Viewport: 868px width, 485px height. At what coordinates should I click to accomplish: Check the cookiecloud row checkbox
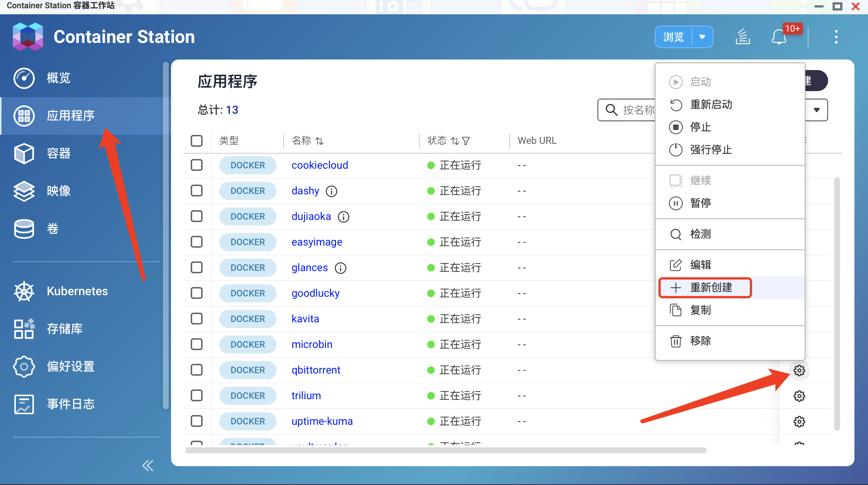pos(197,165)
